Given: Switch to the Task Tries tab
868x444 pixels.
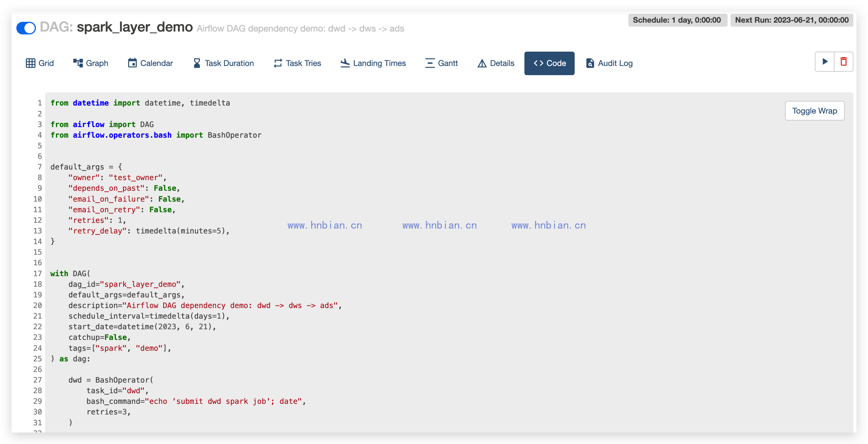Looking at the screenshot, I should point(297,63).
